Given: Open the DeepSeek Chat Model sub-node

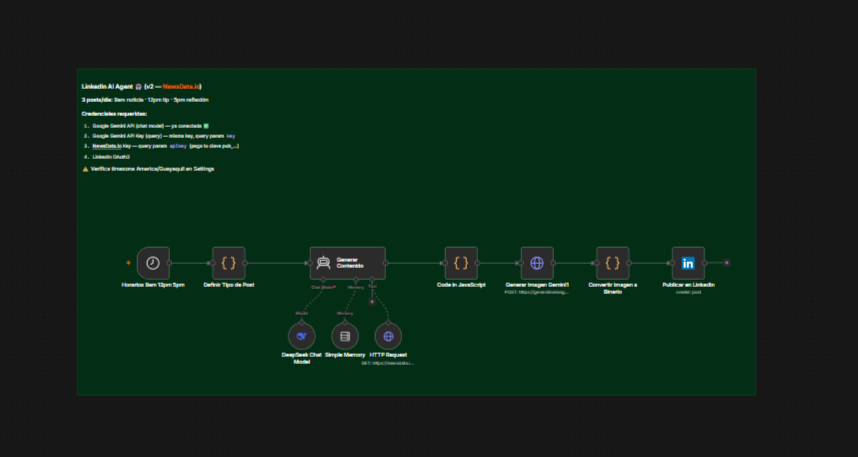Looking at the screenshot, I should 302,336.
